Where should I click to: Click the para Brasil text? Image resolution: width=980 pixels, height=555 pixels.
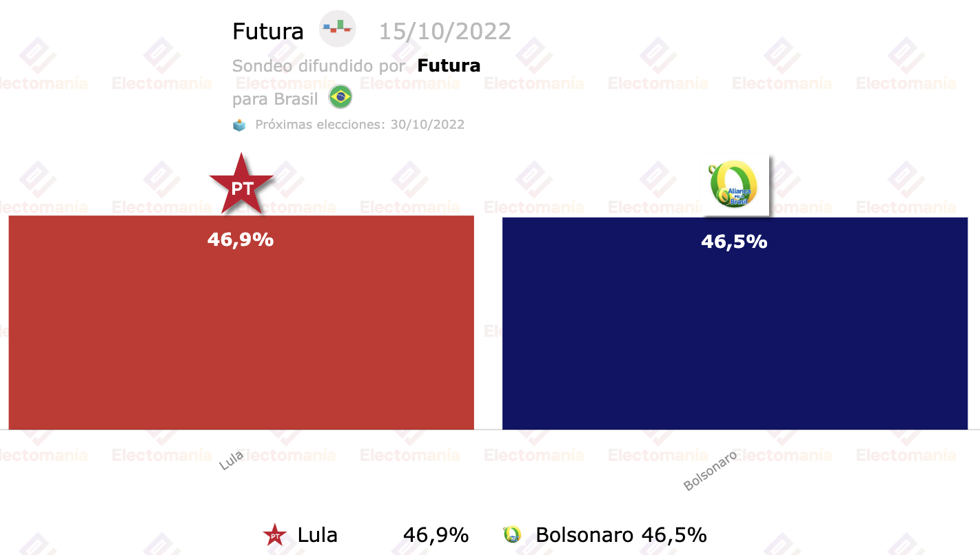click(x=275, y=99)
